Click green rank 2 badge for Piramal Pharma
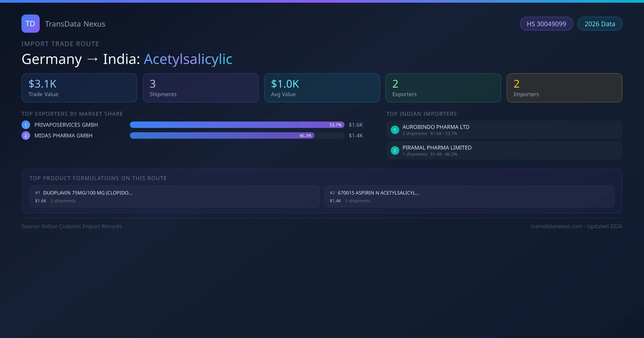The width and height of the screenshot is (644, 338). 395,150
